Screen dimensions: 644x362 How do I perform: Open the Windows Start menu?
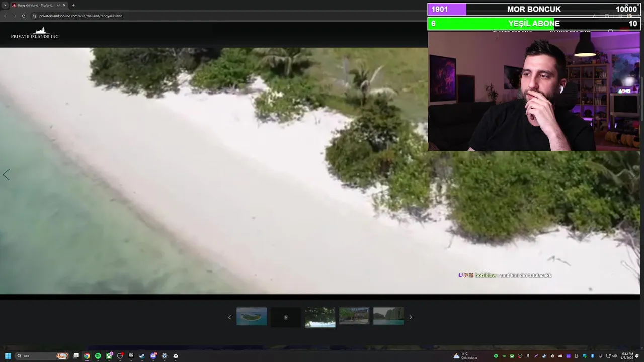click(8, 356)
